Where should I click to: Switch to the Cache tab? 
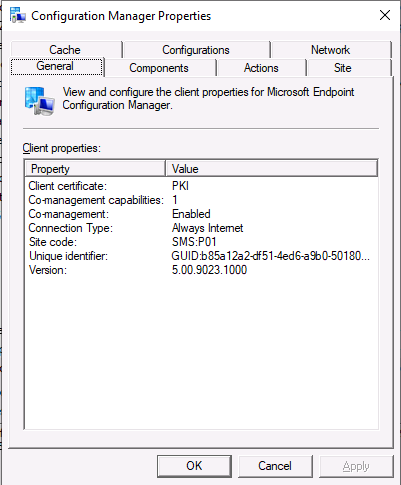click(x=66, y=50)
